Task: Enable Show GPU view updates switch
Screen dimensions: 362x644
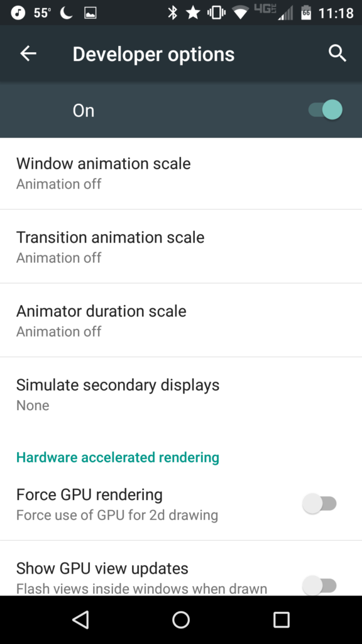Action: point(320,585)
